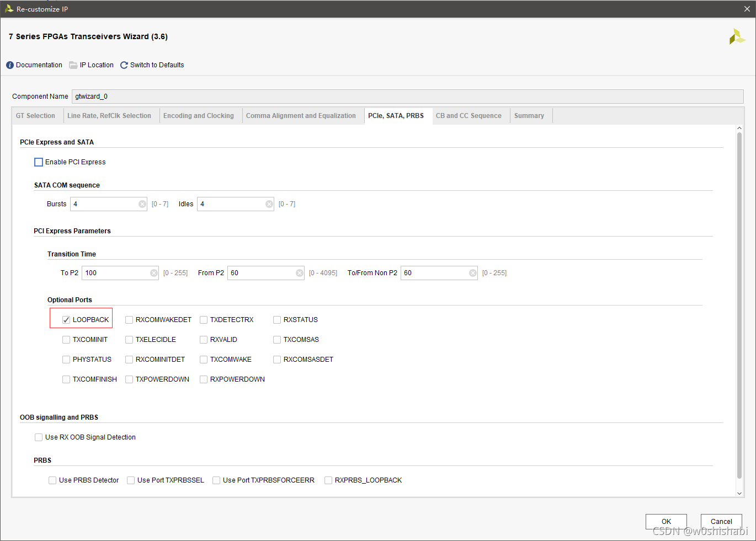Screen dimensions: 756x541
Task: Check the RXPOWERDOWN checkbox
Action: coord(204,379)
